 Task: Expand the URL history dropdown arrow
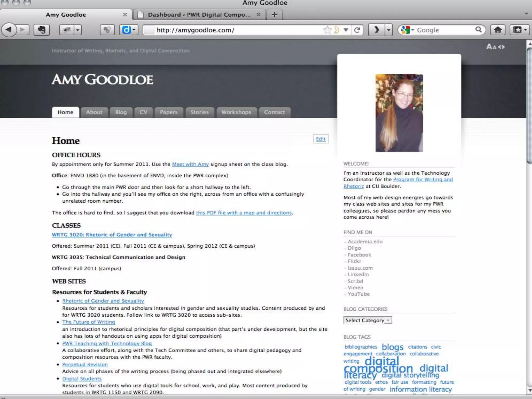[x=346, y=30]
